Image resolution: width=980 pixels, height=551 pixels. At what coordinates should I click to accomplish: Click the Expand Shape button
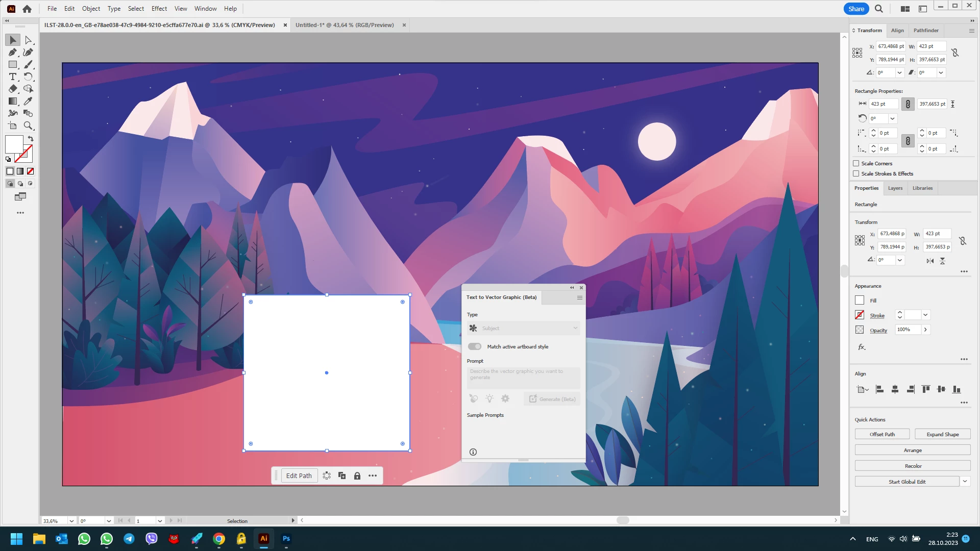point(942,434)
